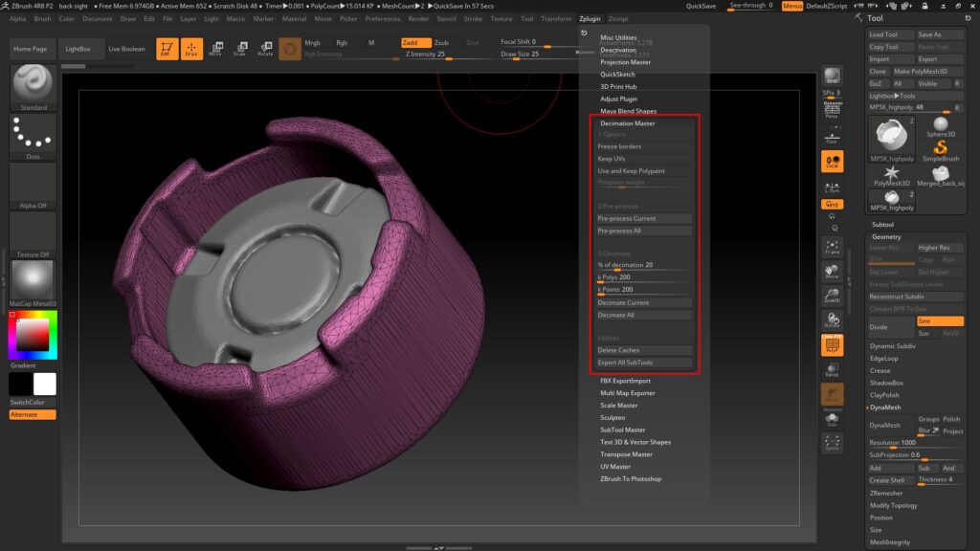
Task: Select the Scale transform icon on top shelf
Action: (x=240, y=48)
